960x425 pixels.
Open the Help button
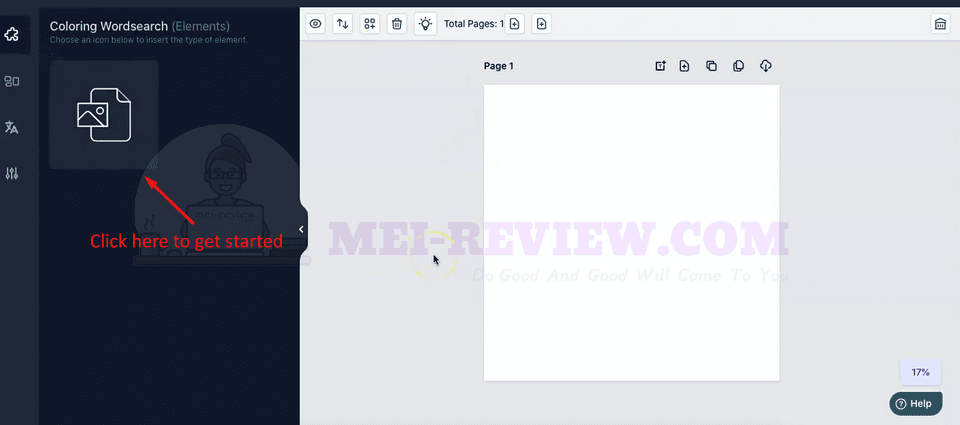pos(916,404)
